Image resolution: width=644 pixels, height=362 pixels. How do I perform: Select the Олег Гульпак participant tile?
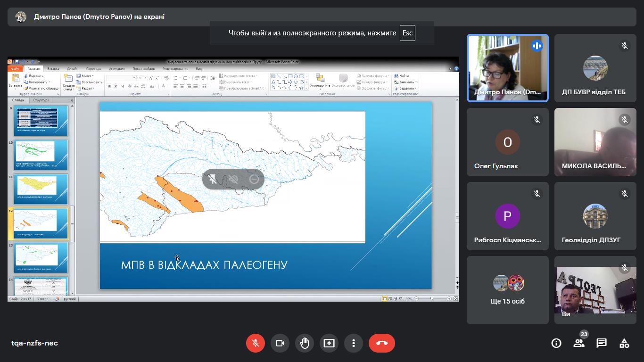click(x=508, y=142)
